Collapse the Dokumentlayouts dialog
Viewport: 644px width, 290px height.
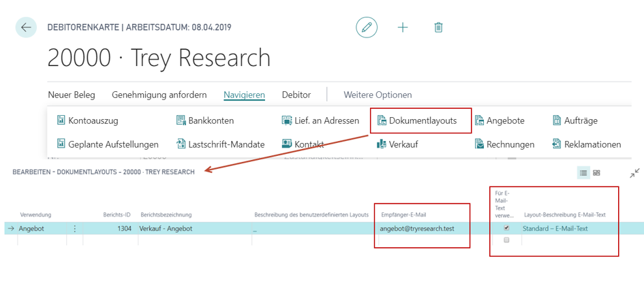pyautogui.click(x=634, y=173)
